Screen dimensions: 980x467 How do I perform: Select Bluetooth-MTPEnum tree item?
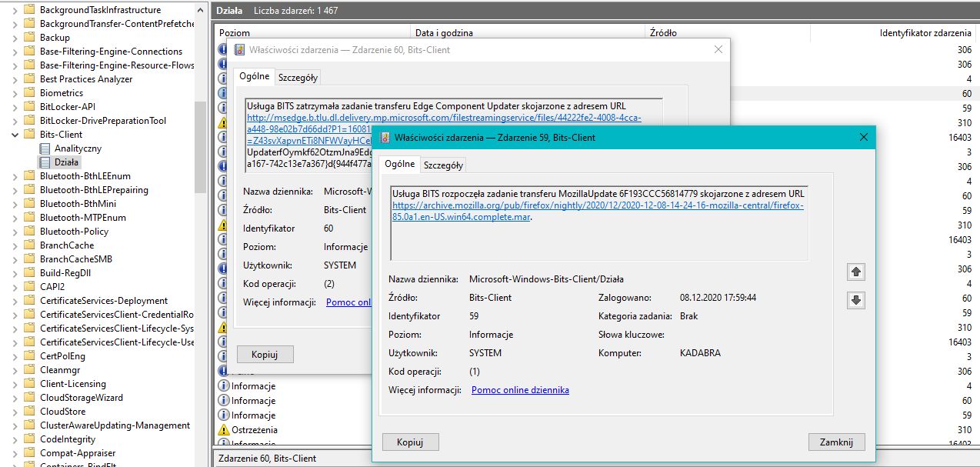(85, 218)
